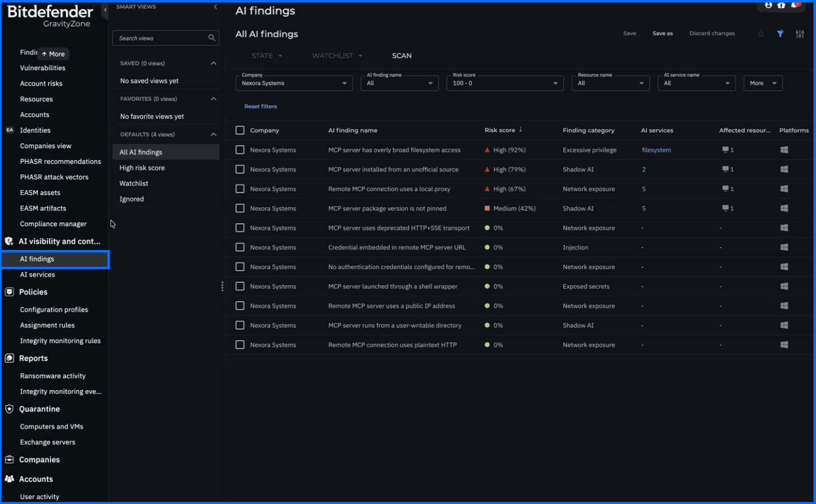Click the Reset filters link
This screenshot has width=816, height=504.
pos(260,106)
